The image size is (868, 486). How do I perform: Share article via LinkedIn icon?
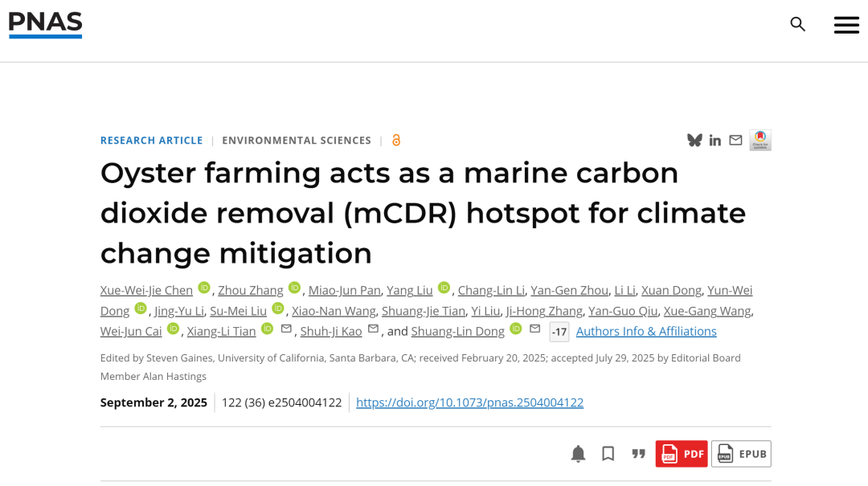coord(714,141)
